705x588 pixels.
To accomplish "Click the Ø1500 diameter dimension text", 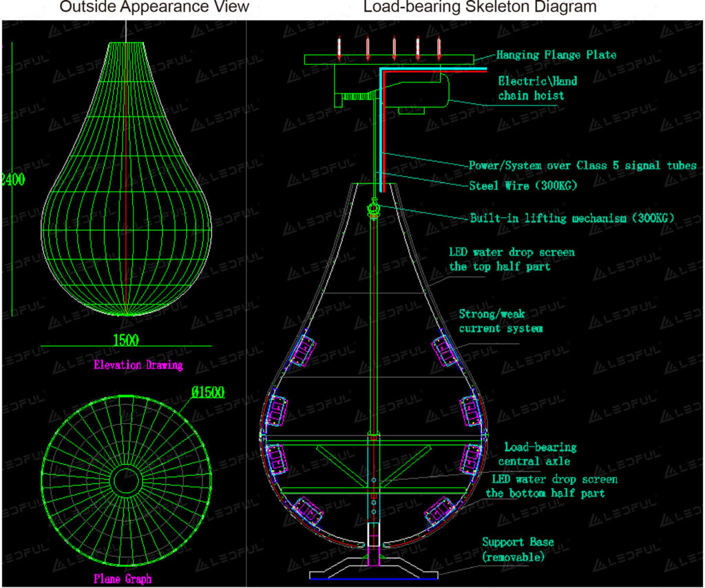I will [x=207, y=394].
